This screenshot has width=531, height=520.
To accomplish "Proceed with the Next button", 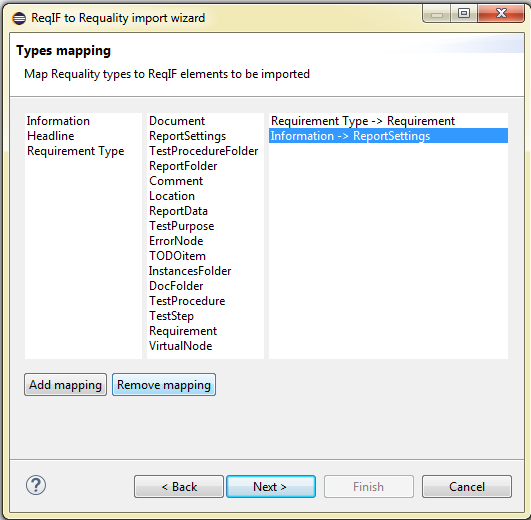I will [271, 486].
